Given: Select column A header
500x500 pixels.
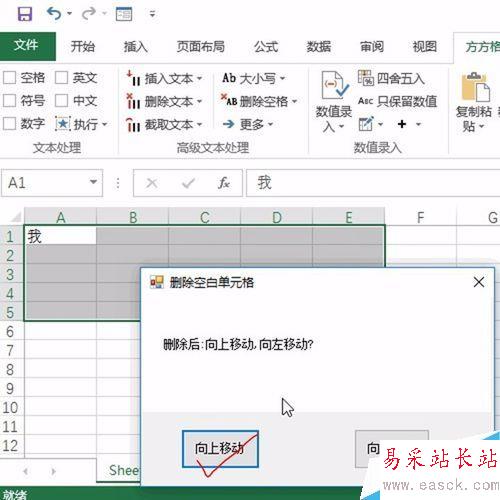Looking at the screenshot, I should point(60,217).
